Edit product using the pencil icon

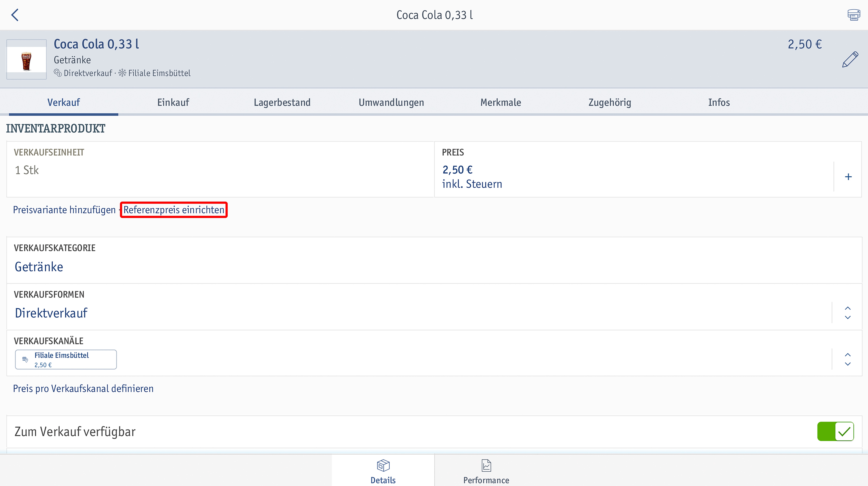click(850, 60)
